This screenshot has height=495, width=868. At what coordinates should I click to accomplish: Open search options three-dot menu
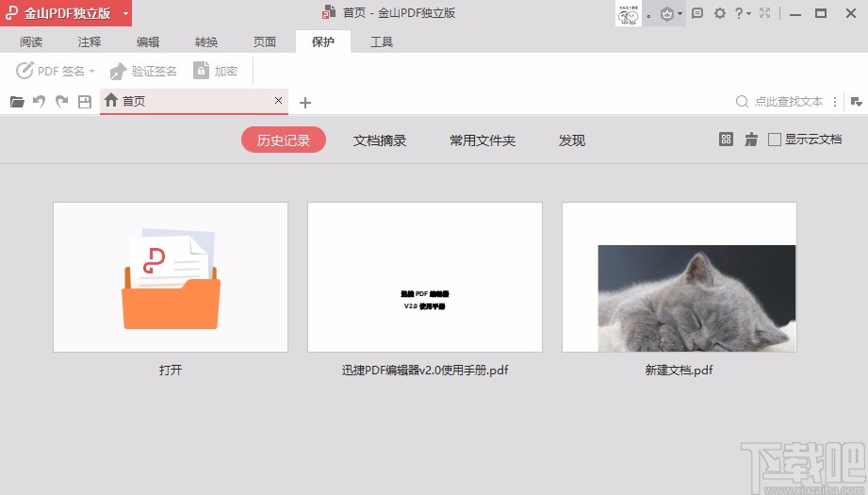[835, 102]
